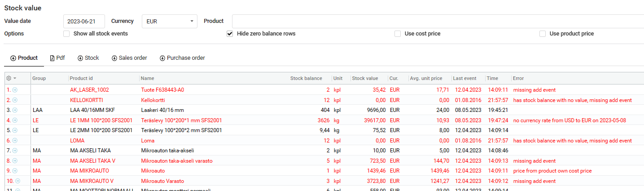This screenshot has width=644, height=191.
Task: Open the Currency EUR dropdown
Action: pyautogui.click(x=169, y=21)
